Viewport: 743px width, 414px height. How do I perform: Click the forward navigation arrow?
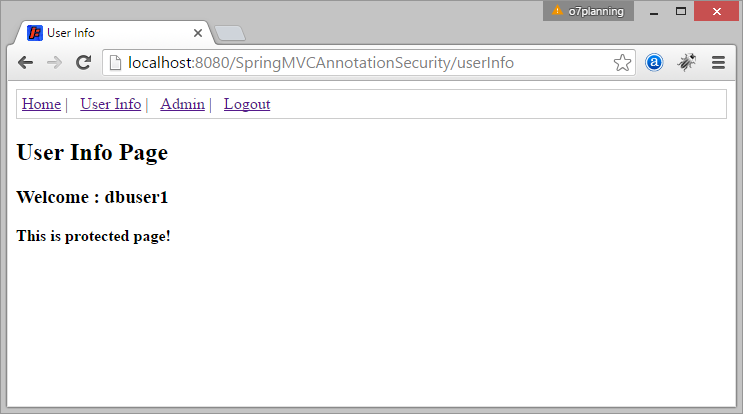[x=54, y=63]
